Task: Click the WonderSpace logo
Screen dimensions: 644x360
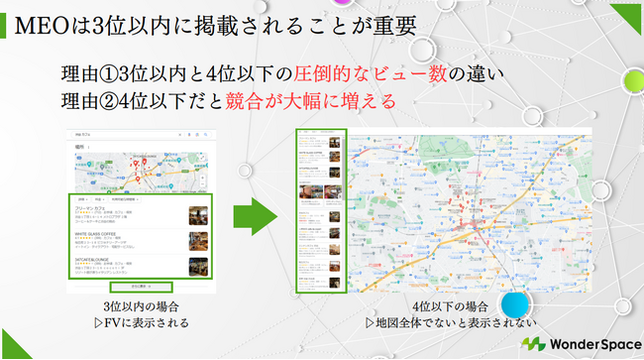Action: click(583, 344)
